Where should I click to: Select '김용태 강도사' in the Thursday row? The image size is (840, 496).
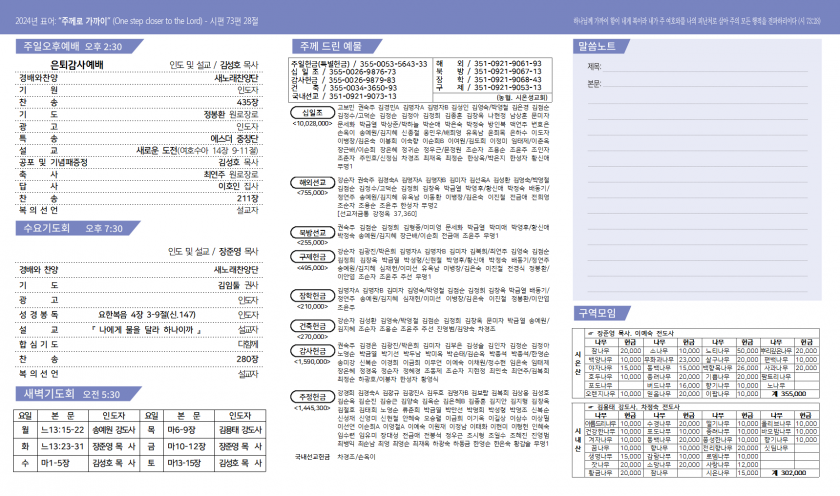(x=240, y=430)
